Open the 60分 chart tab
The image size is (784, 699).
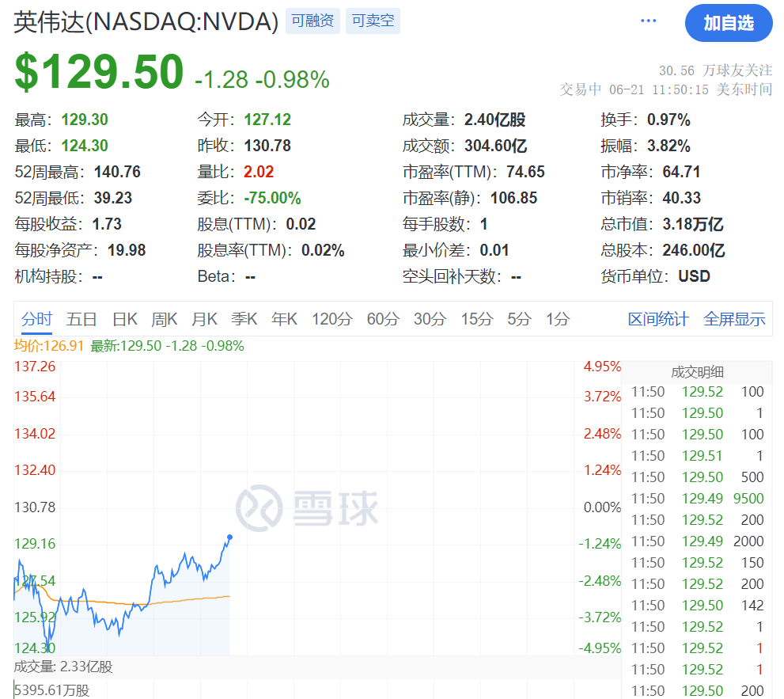coord(383,319)
